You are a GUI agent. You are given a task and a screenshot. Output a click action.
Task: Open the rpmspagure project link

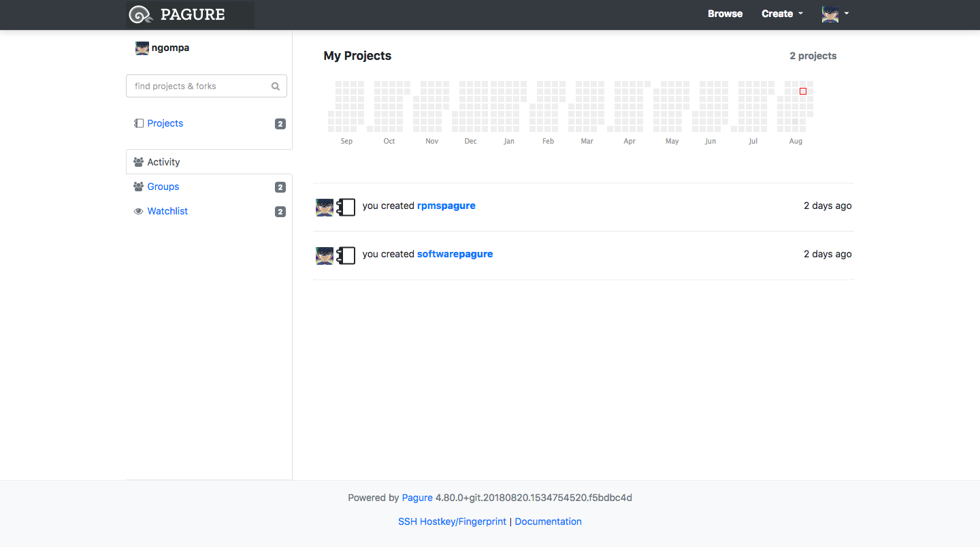446,206
